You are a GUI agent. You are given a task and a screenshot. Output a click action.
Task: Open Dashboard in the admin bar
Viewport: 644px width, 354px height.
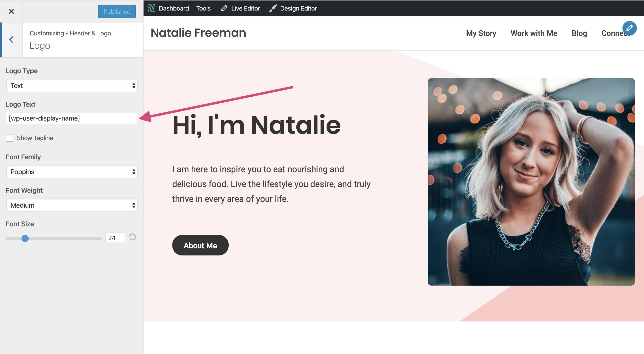(173, 8)
